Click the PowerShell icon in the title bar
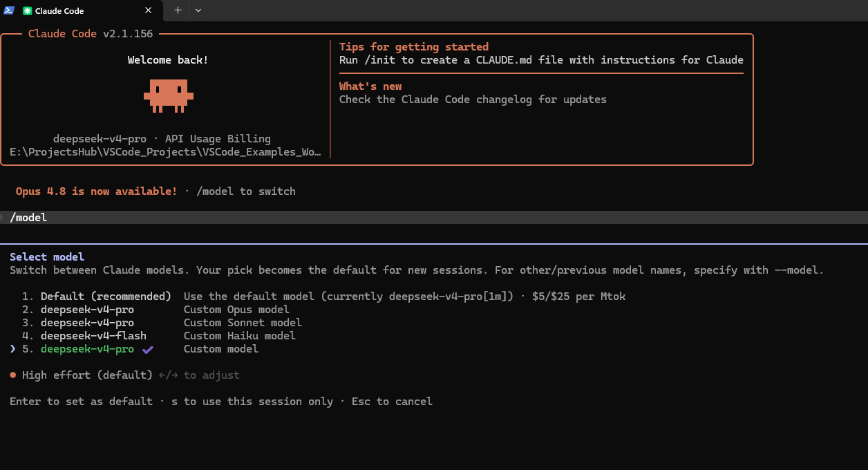The width and height of the screenshot is (868, 470). coord(9,10)
